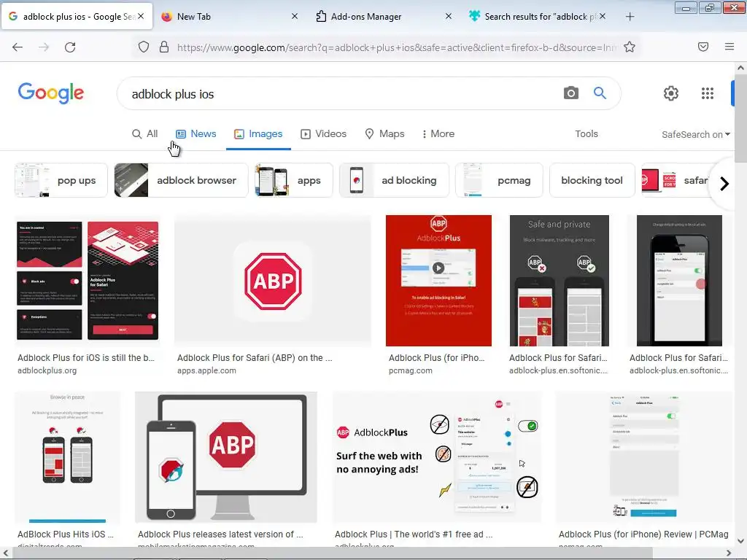
Task: Save page to Pocket
Action: click(703, 47)
